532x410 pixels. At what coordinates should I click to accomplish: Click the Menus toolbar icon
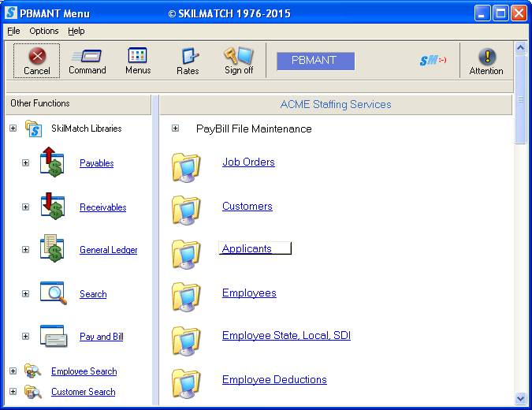pos(138,57)
